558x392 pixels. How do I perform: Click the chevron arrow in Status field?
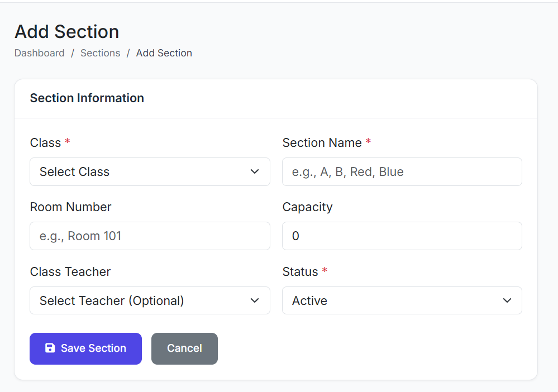(507, 300)
